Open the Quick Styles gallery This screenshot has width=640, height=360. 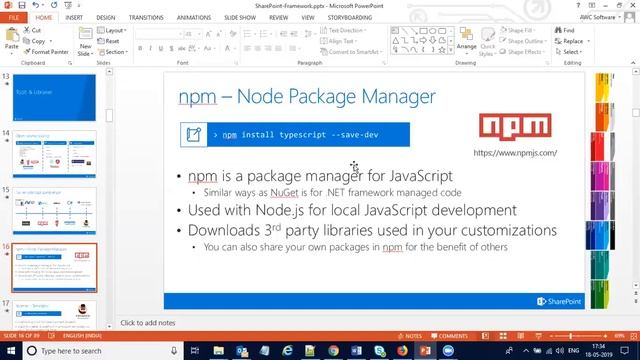[487, 42]
